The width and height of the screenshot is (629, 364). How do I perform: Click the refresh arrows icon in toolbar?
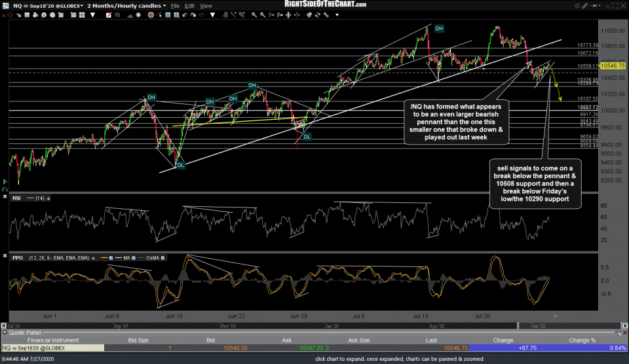[318, 15]
